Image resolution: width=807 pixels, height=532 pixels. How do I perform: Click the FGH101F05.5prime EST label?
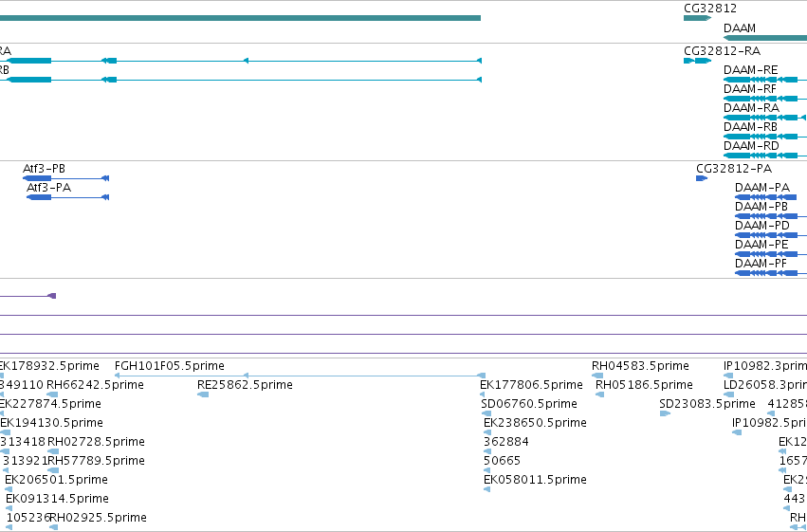click(x=170, y=366)
